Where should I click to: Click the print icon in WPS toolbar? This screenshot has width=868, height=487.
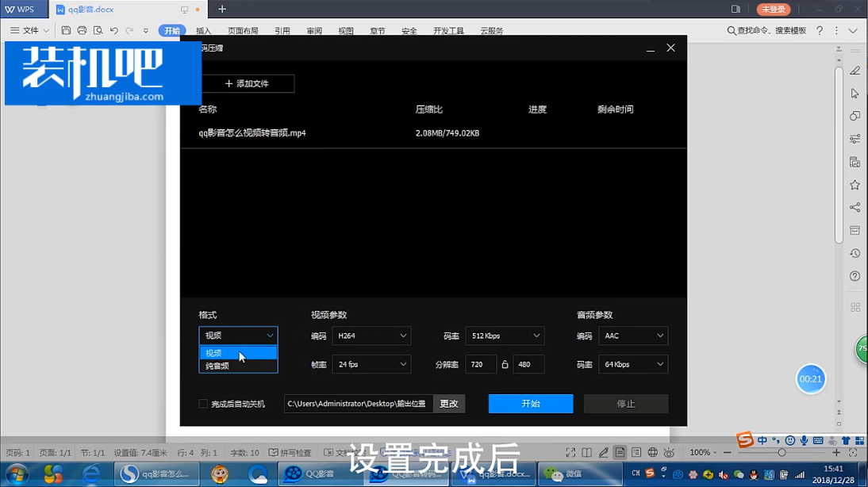(82, 30)
